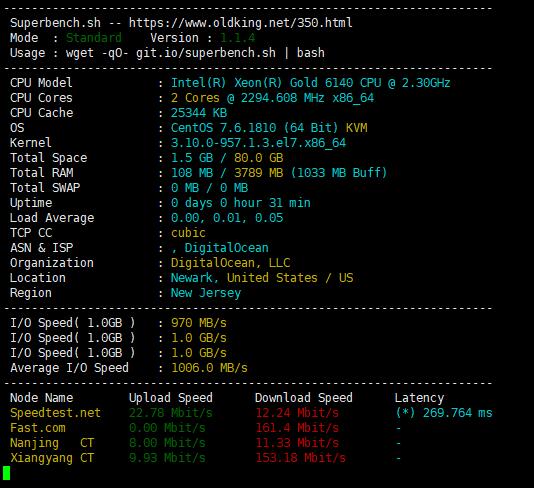The height and width of the screenshot is (488, 534).
Task: Click the Fast.com node name
Action: (x=37, y=428)
